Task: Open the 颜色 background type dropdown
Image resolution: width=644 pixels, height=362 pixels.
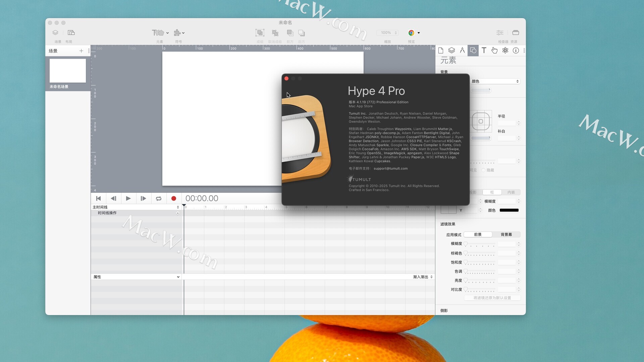Action: (x=495, y=81)
